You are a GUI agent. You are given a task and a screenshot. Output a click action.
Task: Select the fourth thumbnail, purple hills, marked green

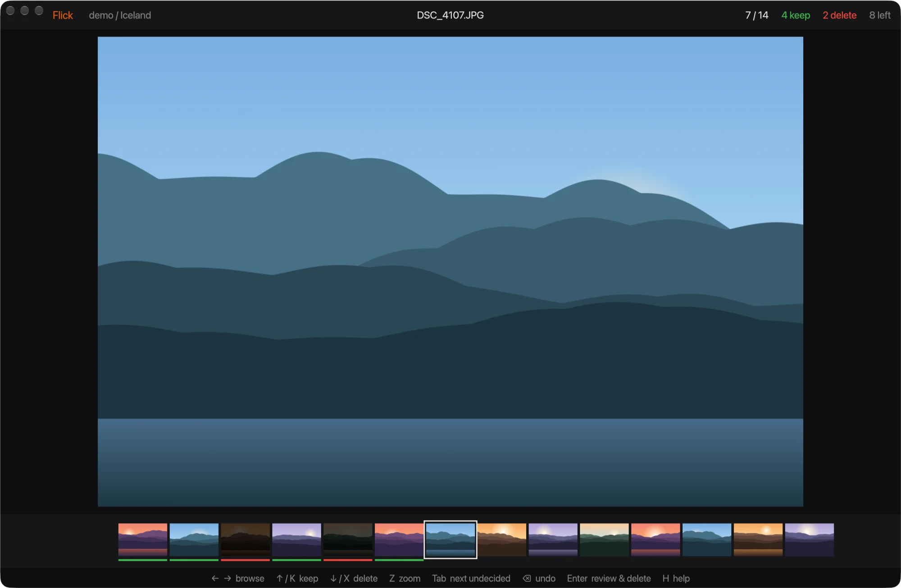tap(297, 540)
